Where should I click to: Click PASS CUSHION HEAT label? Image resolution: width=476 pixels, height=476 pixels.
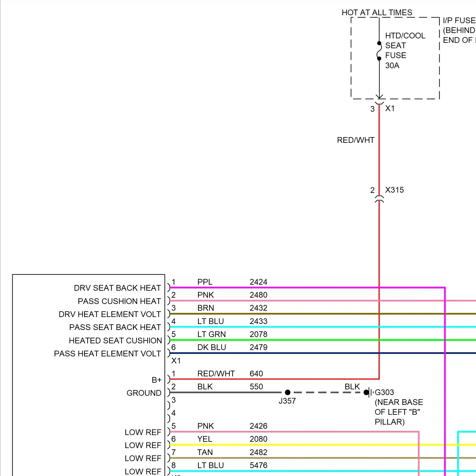119,301
